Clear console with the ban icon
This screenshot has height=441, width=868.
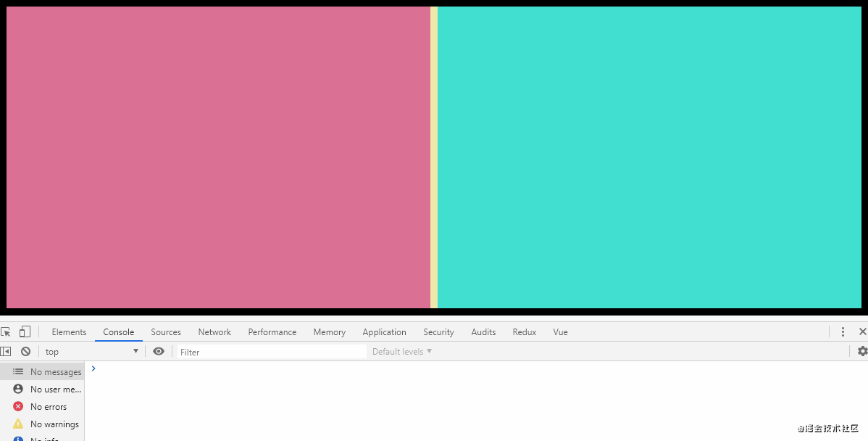[25, 351]
